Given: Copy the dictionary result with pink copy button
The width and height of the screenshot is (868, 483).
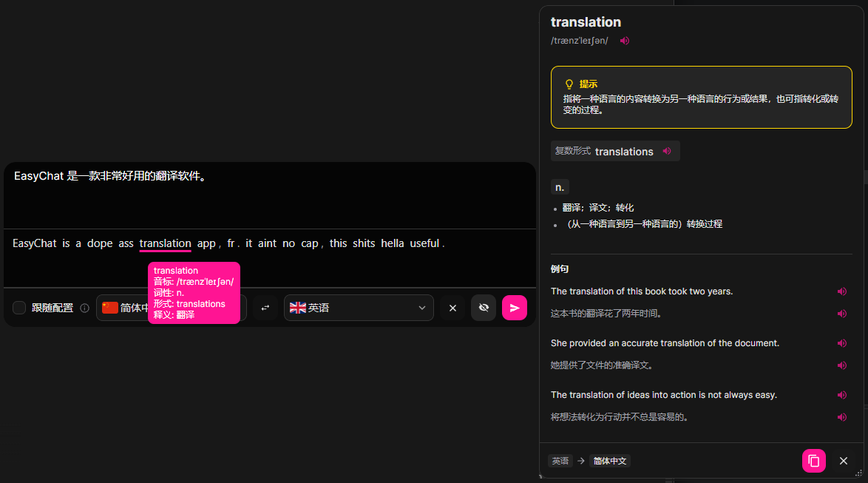Looking at the screenshot, I should coord(814,461).
